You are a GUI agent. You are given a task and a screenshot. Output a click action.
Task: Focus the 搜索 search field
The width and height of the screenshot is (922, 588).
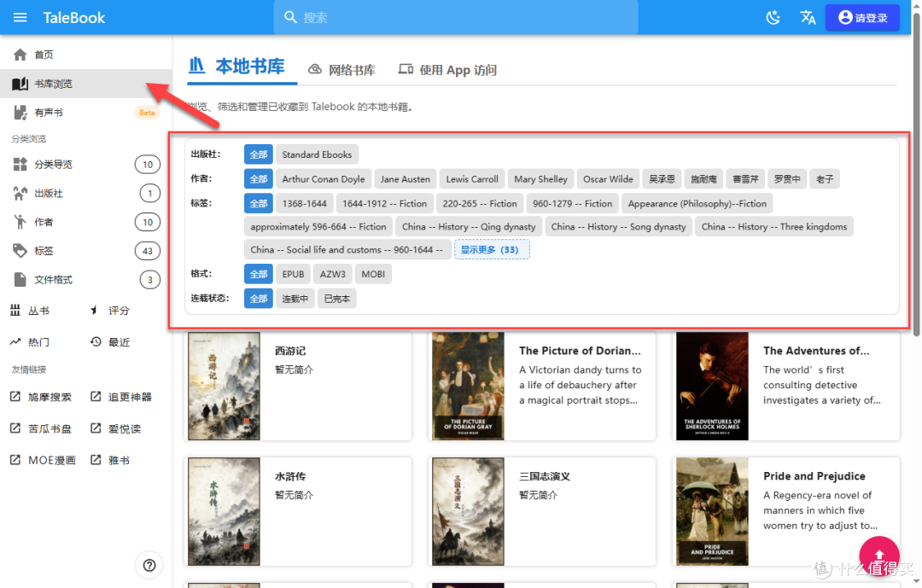pyautogui.click(x=456, y=18)
